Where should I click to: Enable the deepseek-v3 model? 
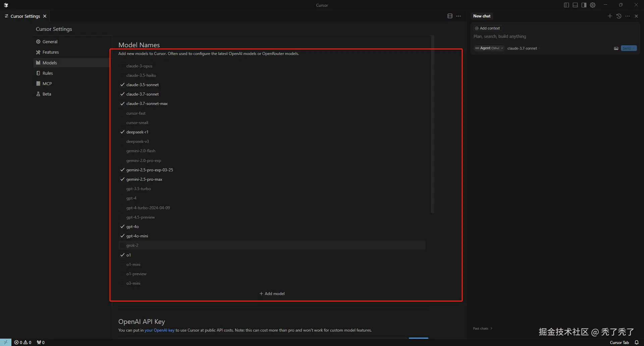[x=122, y=141]
